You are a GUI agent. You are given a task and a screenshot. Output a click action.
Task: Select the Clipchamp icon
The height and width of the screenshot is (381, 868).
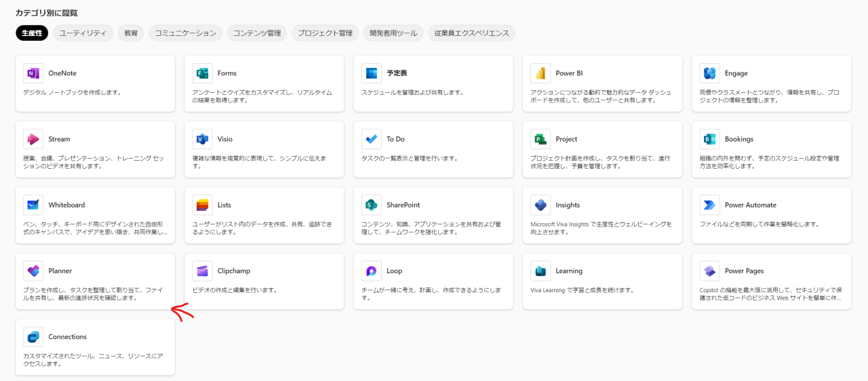[x=202, y=270]
